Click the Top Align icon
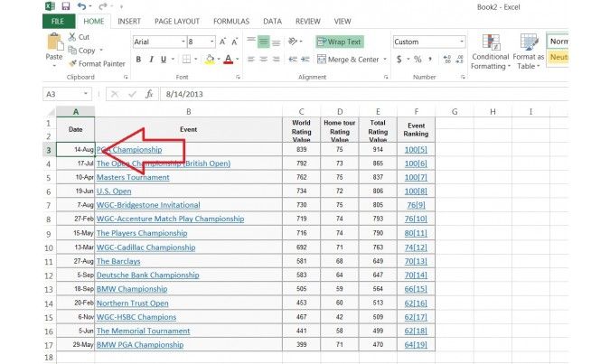This screenshot has height=364, width=610. [x=251, y=42]
